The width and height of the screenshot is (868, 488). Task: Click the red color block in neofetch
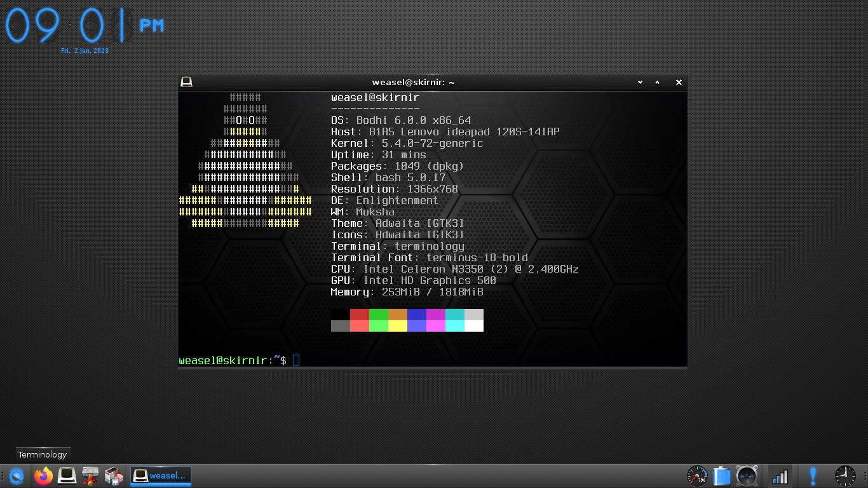point(360,315)
